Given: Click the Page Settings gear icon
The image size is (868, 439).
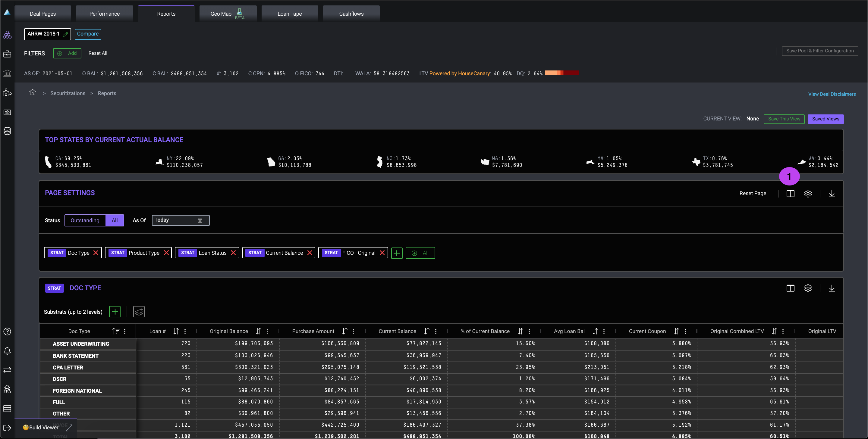Looking at the screenshot, I should click(x=808, y=194).
